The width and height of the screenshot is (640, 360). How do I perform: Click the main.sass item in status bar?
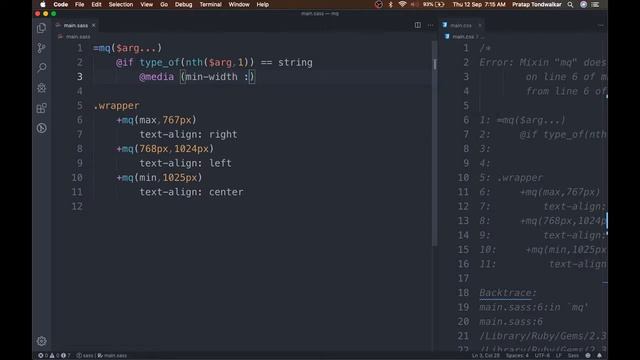coord(112,356)
